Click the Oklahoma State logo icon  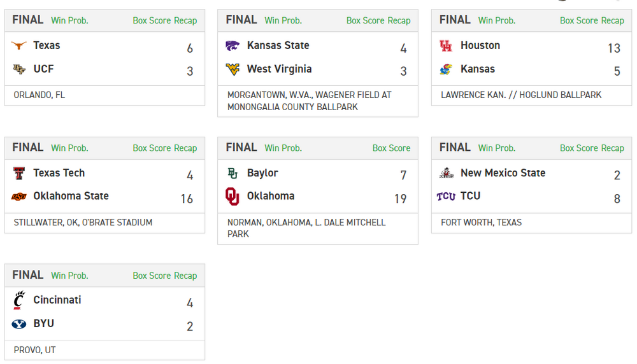click(x=19, y=197)
